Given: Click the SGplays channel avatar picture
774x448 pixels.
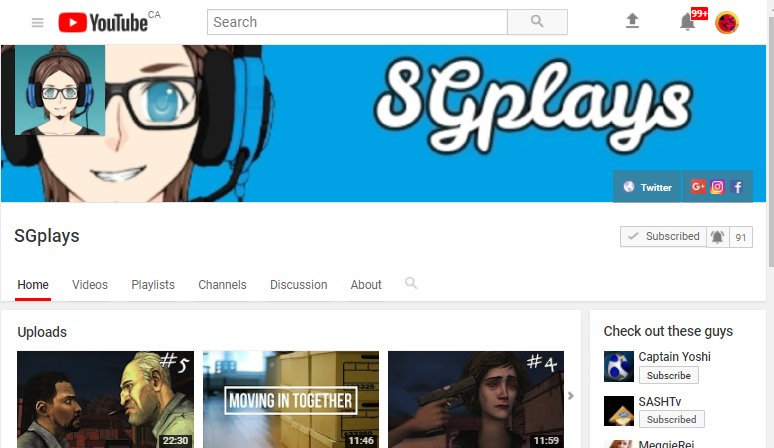Looking at the screenshot, I should point(60,90).
